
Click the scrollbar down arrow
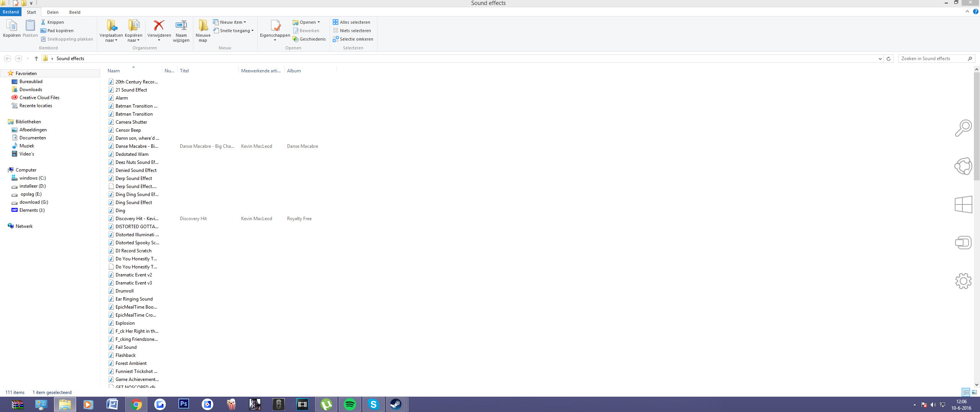coord(977,384)
